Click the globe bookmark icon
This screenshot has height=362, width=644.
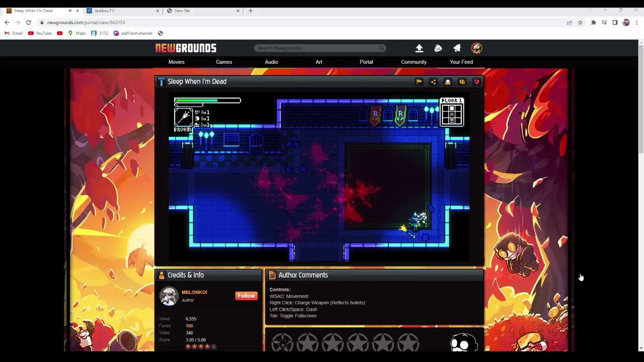160,33
